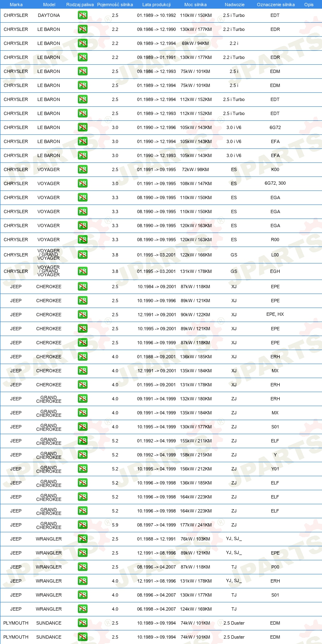Click the fuel icon for Cherokee 10.1996 -> 09.1999

[82, 343]
